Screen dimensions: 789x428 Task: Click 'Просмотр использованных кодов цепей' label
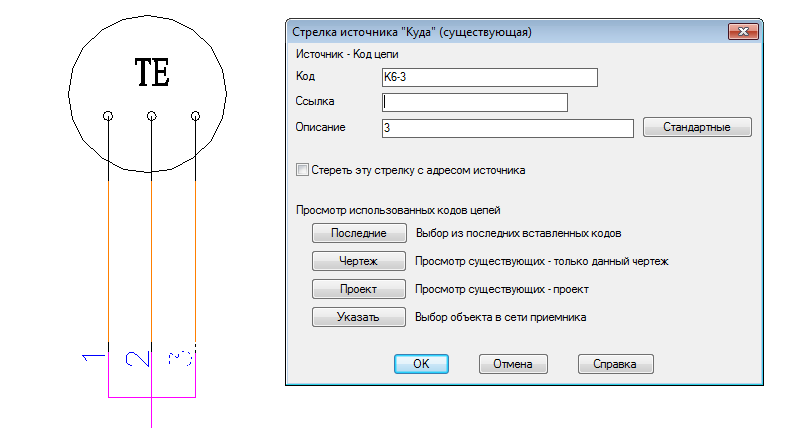coord(398,210)
